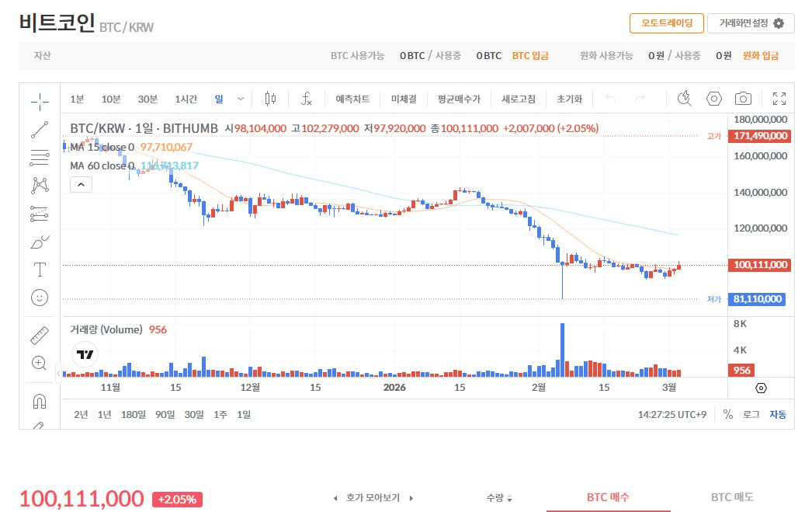Open chart settings via the gear icon
The width and height of the screenshot is (812, 512).
point(715,99)
